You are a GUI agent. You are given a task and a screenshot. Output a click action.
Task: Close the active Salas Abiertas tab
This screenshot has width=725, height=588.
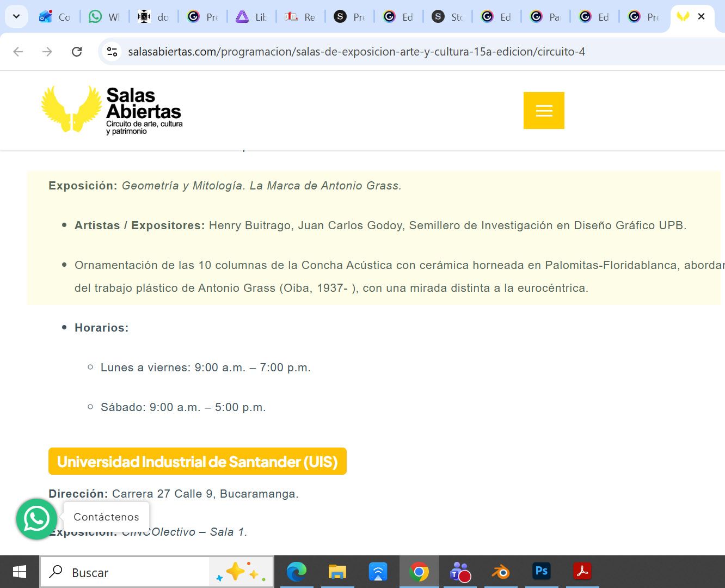tap(701, 17)
